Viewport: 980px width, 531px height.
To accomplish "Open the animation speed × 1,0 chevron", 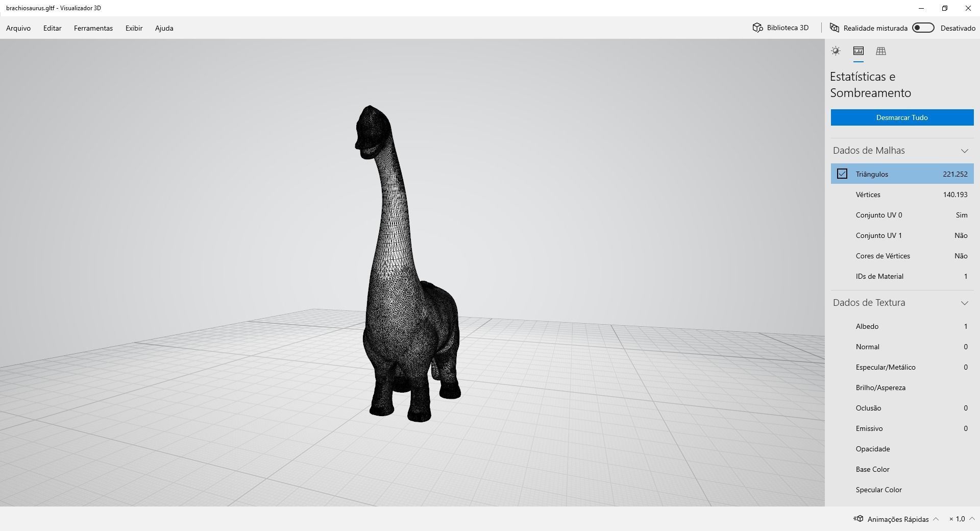I will point(972,519).
